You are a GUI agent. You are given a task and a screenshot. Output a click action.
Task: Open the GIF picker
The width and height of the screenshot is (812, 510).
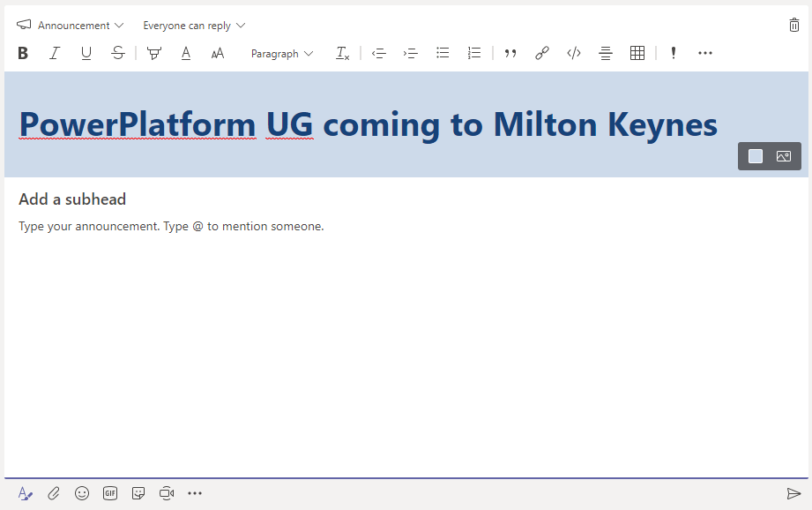[110, 493]
